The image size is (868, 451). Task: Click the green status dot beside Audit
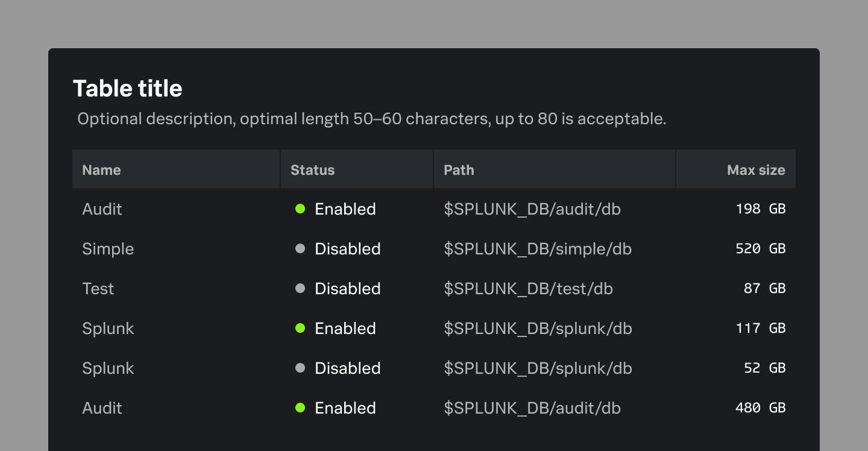pos(300,209)
